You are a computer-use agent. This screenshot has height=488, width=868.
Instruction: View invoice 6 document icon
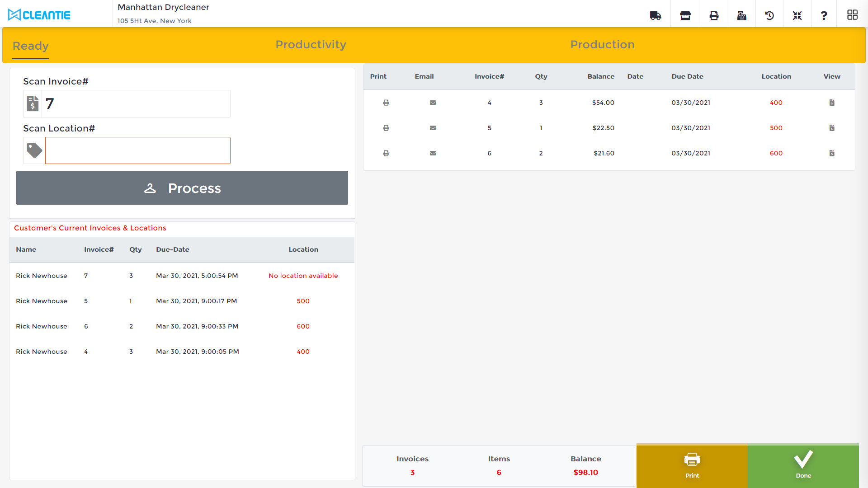[832, 153]
